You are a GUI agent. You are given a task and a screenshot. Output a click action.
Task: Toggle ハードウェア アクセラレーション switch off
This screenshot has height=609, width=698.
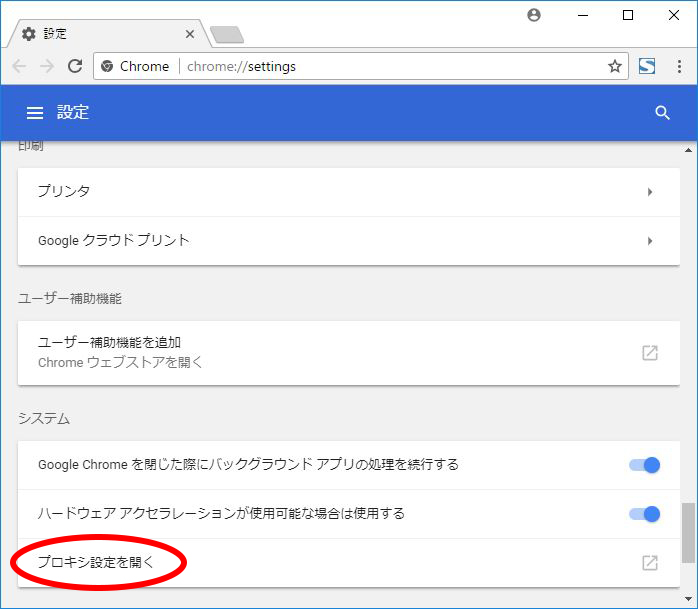pyautogui.click(x=644, y=514)
